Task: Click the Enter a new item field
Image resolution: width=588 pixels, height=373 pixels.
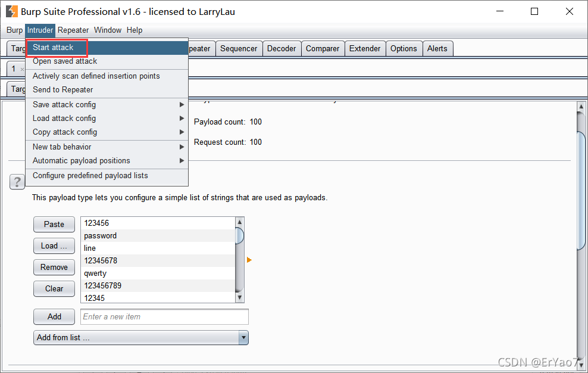Action: (164, 317)
